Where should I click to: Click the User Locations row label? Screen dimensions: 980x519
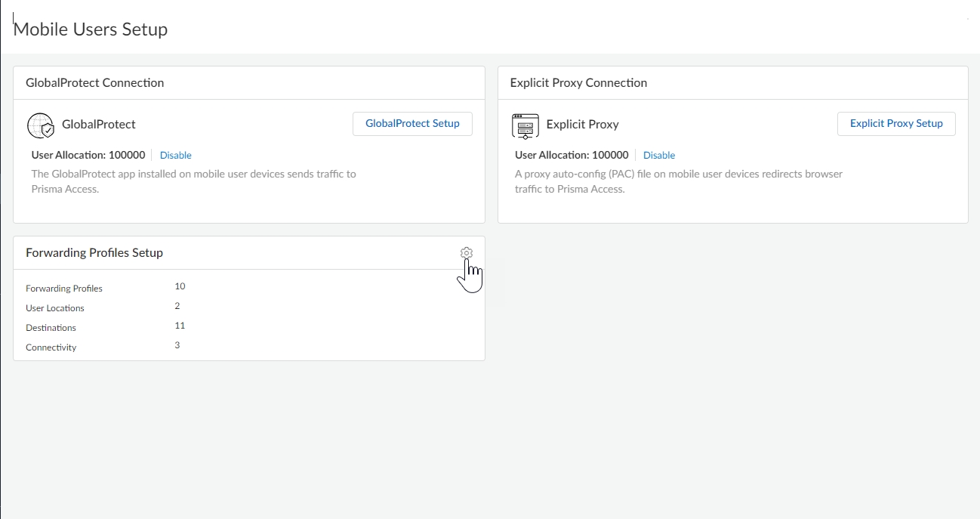[x=55, y=308]
